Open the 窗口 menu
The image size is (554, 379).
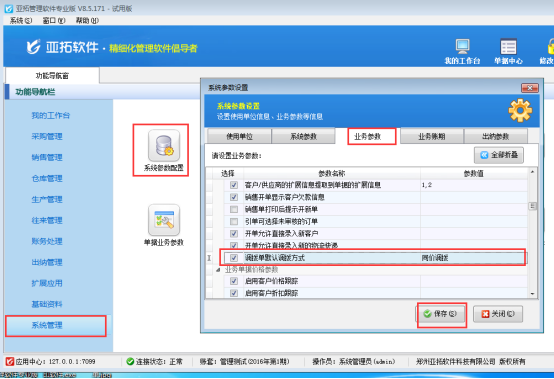click(x=54, y=20)
